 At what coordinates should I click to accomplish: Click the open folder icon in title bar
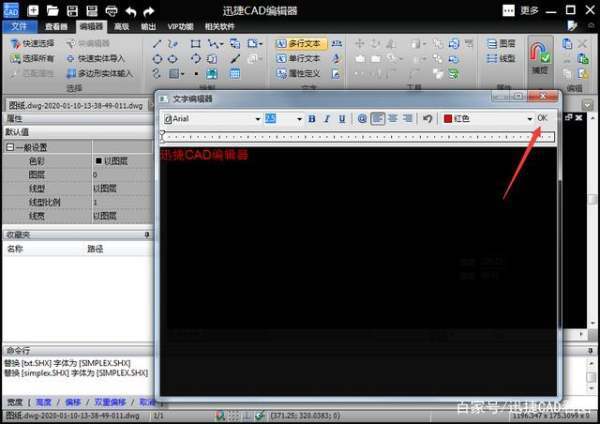[52, 10]
